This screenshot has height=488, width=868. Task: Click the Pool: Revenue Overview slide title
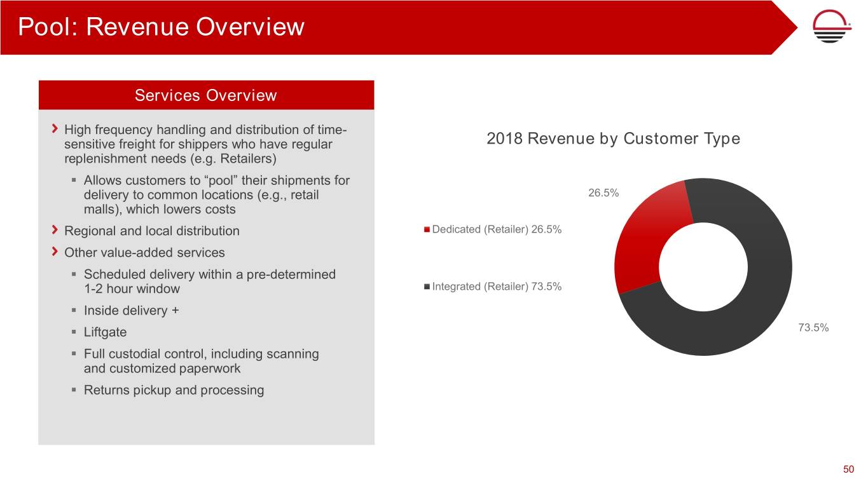click(x=162, y=27)
